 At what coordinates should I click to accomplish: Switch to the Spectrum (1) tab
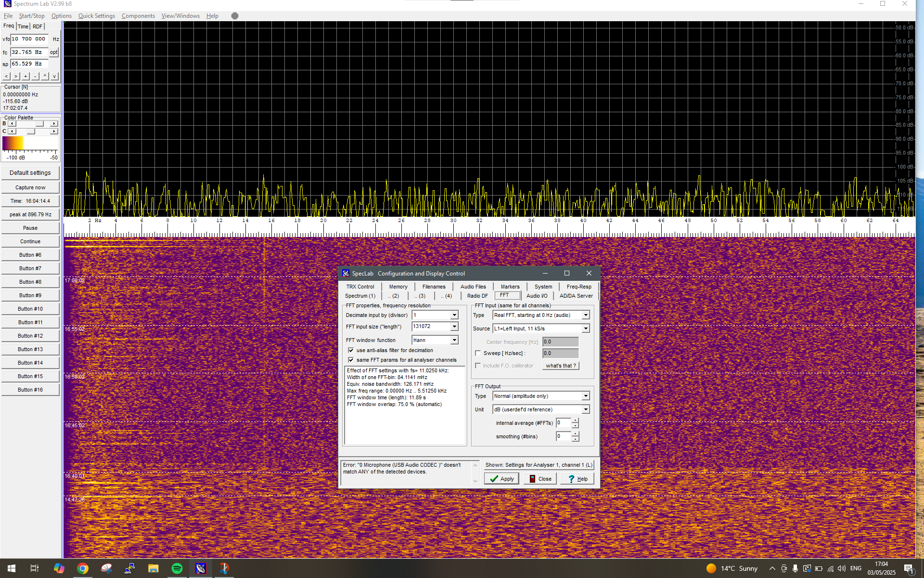click(x=360, y=296)
